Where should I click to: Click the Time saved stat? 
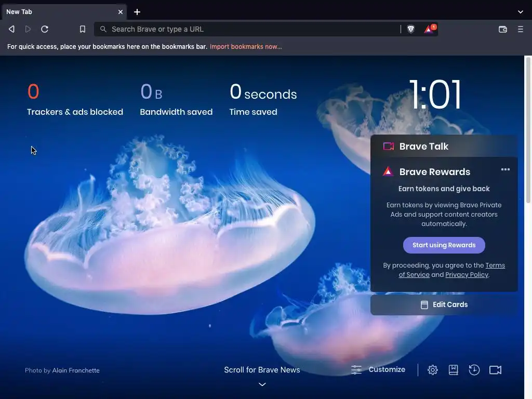(263, 100)
